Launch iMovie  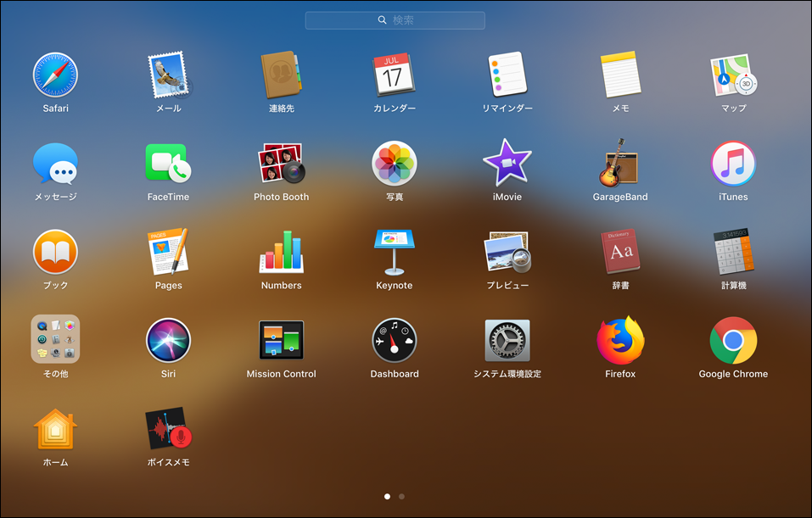tap(507, 164)
